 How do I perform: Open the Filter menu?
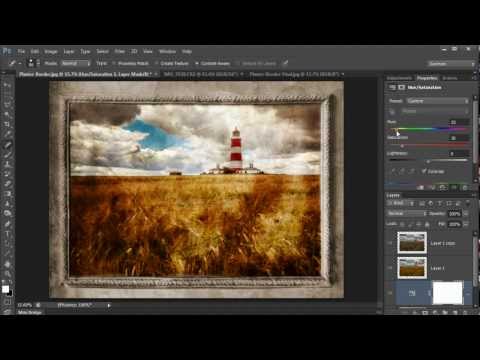pyautogui.click(x=119, y=51)
